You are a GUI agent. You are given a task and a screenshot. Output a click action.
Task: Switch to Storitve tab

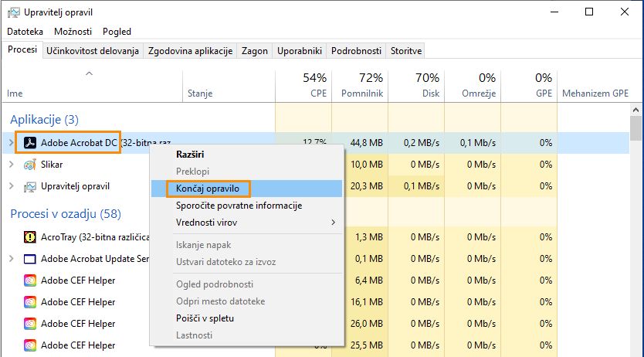point(406,51)
